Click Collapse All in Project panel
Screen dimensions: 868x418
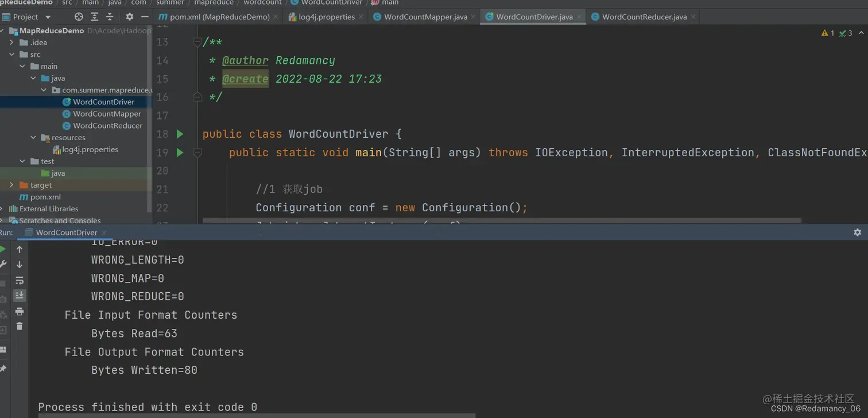click(110, 17)
